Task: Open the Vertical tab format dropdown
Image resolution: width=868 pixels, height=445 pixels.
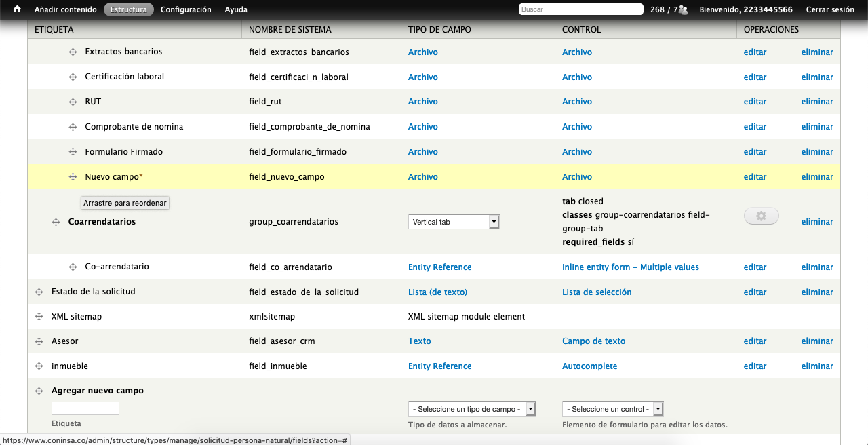Action: (x=454, y=222)
